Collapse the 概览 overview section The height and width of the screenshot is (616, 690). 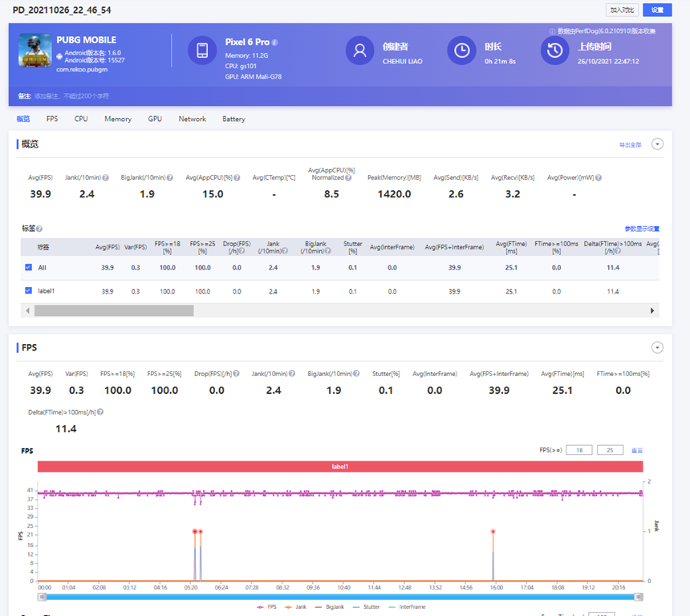click(657, 144)
